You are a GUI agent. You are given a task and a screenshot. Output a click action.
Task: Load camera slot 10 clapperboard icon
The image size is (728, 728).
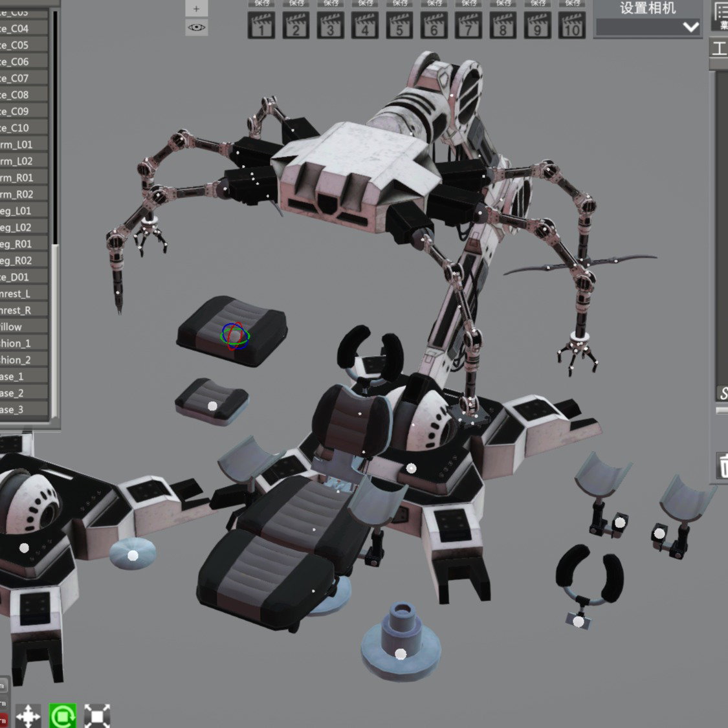tap(571, 25)
